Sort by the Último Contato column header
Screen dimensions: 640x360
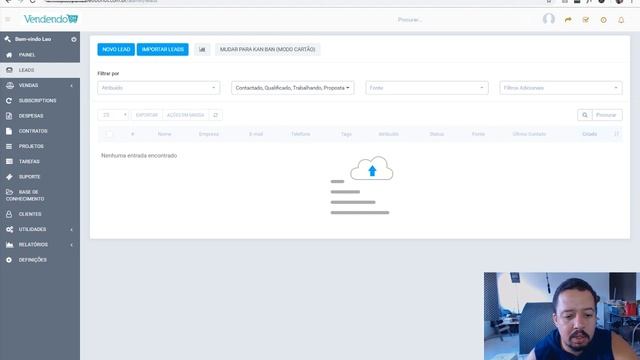coord(529,134)
